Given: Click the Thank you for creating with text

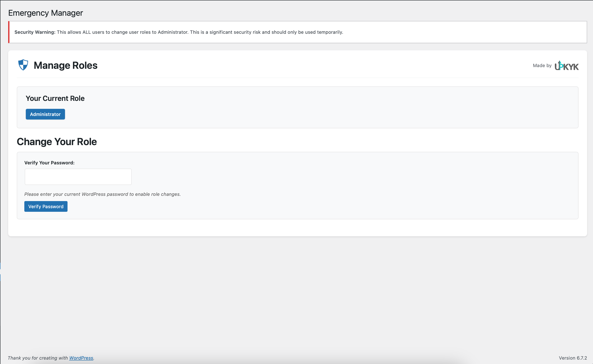Looking at the screenshot, I should coord(38,358).
